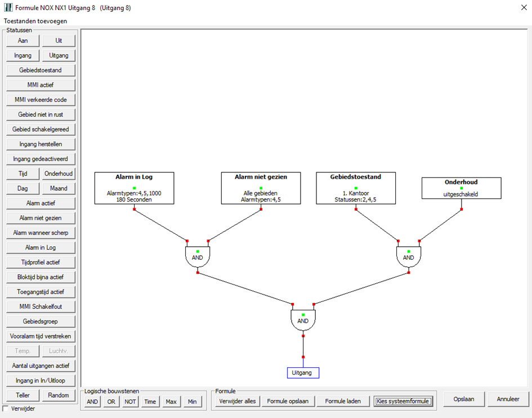Click the Kies systeemformule button
Screen dimensions: 532x418
(404, 401)
